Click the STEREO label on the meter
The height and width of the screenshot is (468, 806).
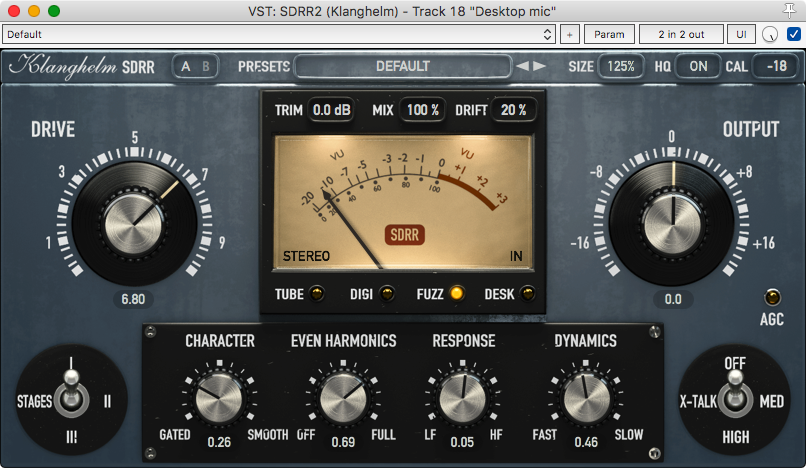tap(306, 256)
